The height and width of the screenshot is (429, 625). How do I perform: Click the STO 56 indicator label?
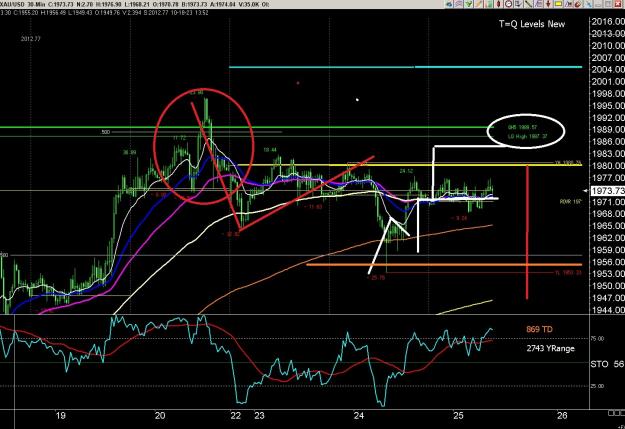click(607, 364)
